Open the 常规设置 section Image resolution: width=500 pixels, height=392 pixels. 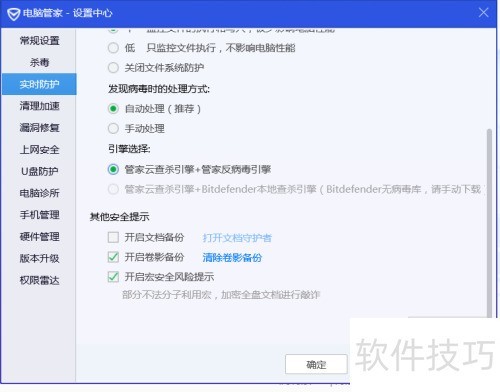point(39,41)
